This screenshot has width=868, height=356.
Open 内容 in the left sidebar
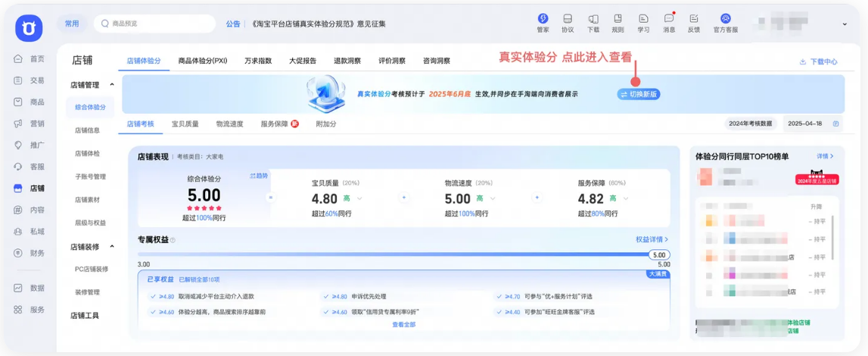(30, 210)
